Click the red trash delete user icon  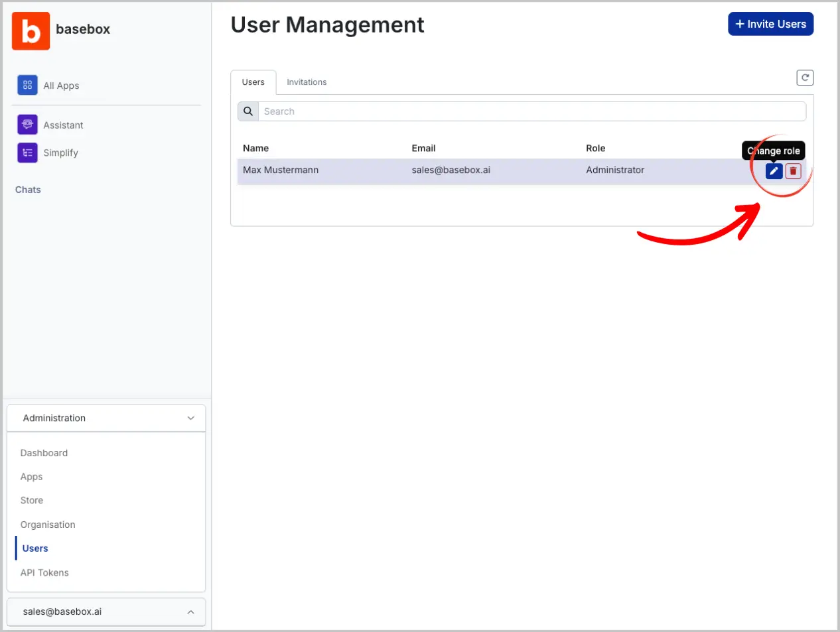click(793, 171)
